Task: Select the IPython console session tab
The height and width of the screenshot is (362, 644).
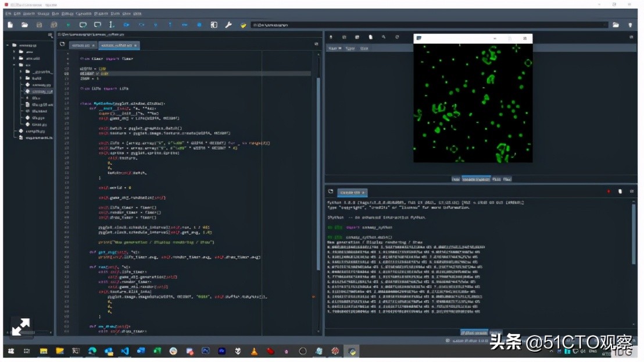Action: click(x=352, y=193)
